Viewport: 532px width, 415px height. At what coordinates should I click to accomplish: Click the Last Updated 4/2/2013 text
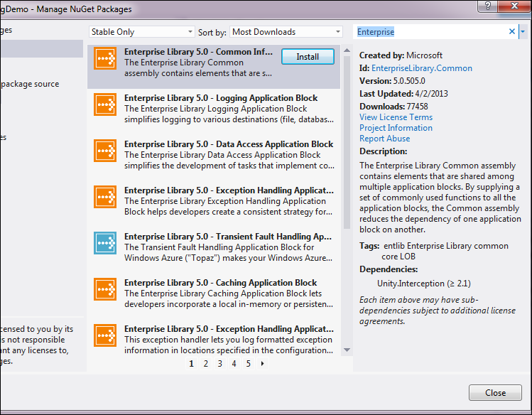click(x=403, y=94)
